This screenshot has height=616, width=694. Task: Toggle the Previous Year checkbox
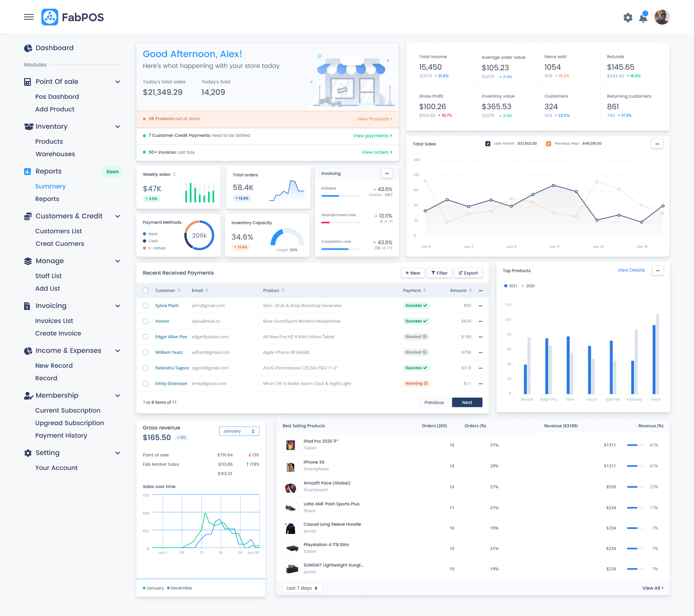tap(548, 144)
